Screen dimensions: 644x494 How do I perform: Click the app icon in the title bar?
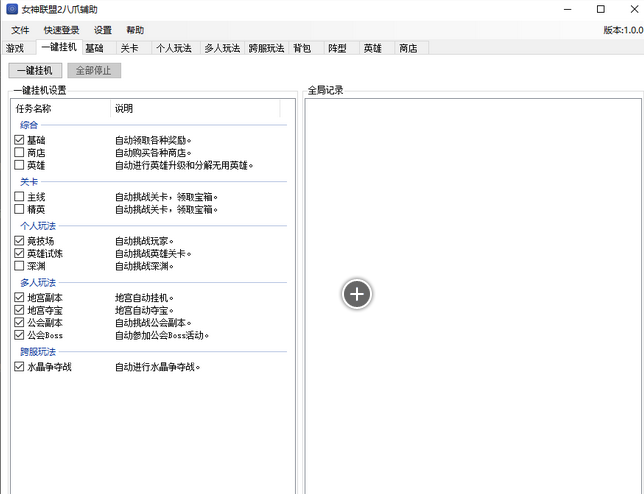pos(12,9)
